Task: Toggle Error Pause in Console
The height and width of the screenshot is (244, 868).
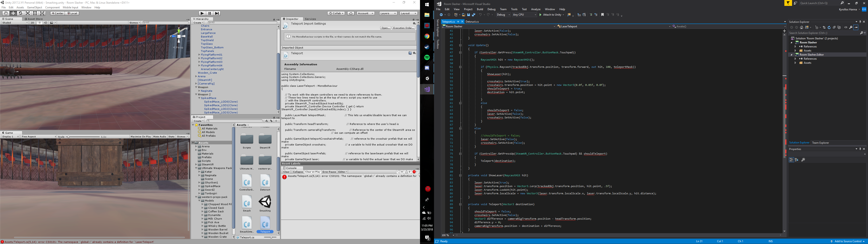Action: [329, 172]
